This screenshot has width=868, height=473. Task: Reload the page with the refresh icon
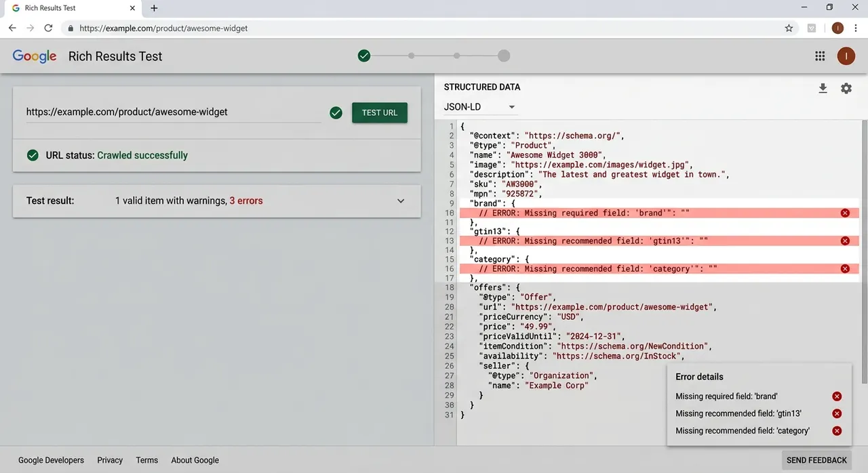coord(48,28)
